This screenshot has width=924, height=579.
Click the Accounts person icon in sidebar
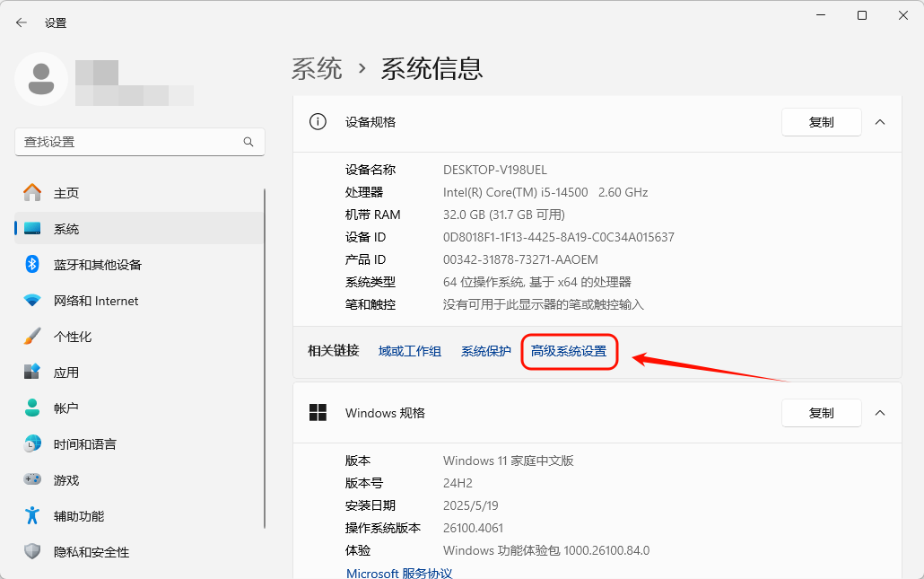(x=32, y=408)
